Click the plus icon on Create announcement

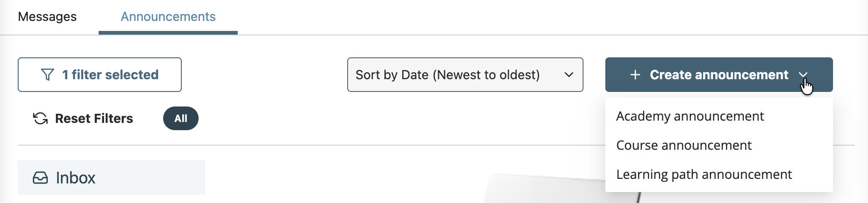pos(635,75)
